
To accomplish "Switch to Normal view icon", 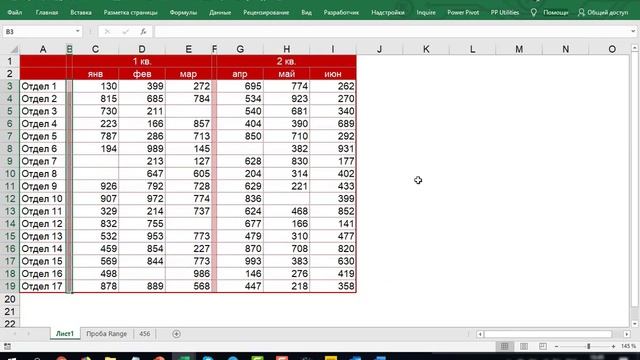I will click(504, 346).
